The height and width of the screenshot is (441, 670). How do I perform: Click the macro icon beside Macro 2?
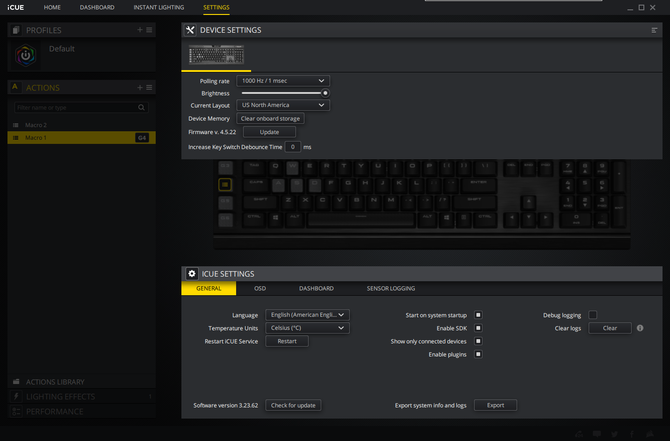(16, 125)
